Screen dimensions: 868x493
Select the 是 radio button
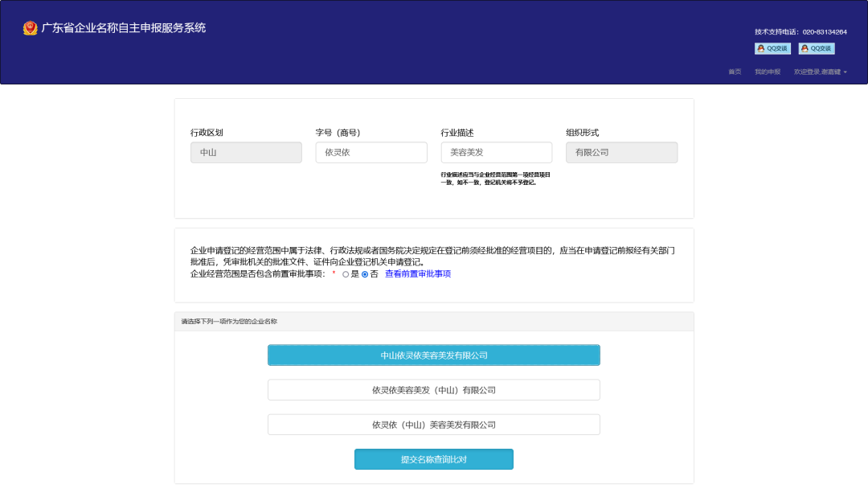point(346,275)
